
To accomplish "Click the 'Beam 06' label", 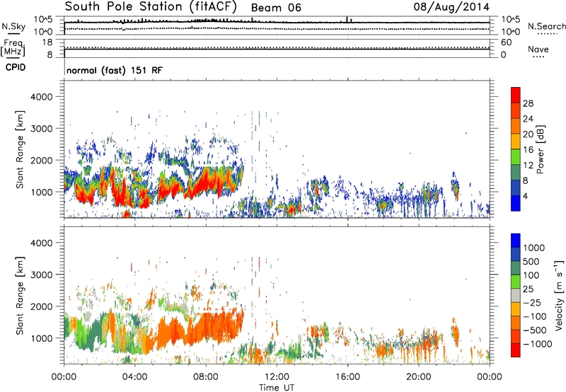I will coord(276,8).
